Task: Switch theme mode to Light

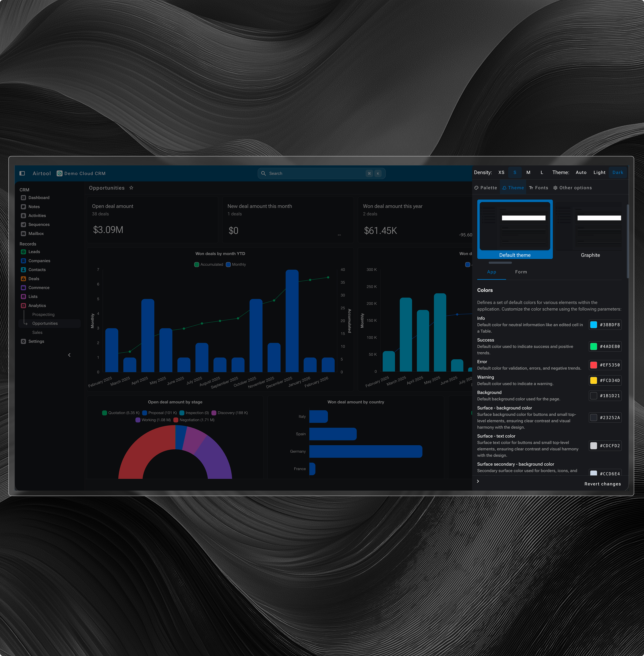Action: point(599,172)
